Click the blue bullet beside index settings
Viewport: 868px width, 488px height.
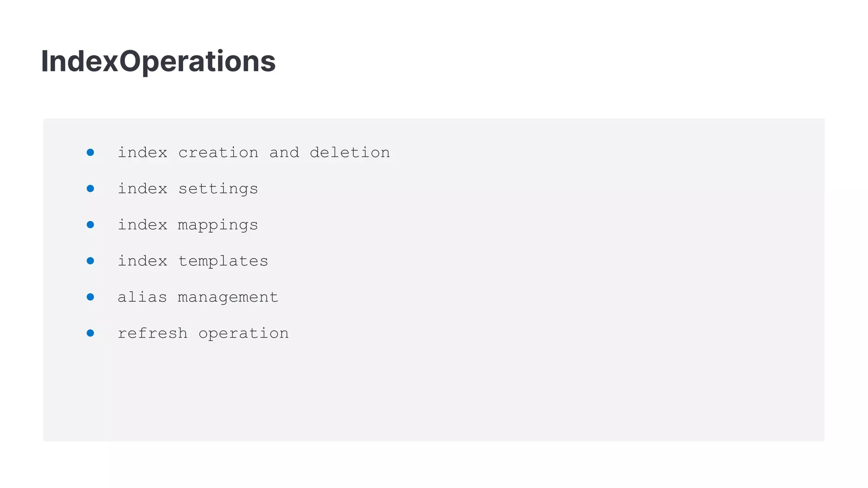coord(90,189)
